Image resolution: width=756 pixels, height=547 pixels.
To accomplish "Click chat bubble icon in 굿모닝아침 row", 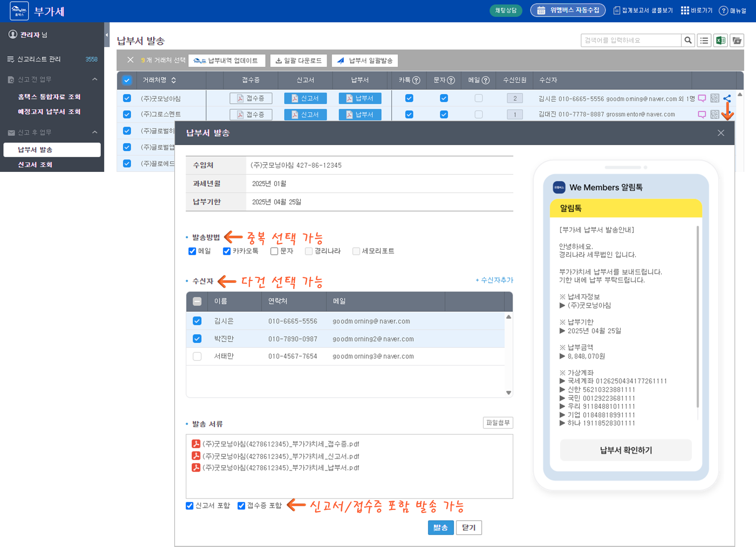I will [702, 98].
